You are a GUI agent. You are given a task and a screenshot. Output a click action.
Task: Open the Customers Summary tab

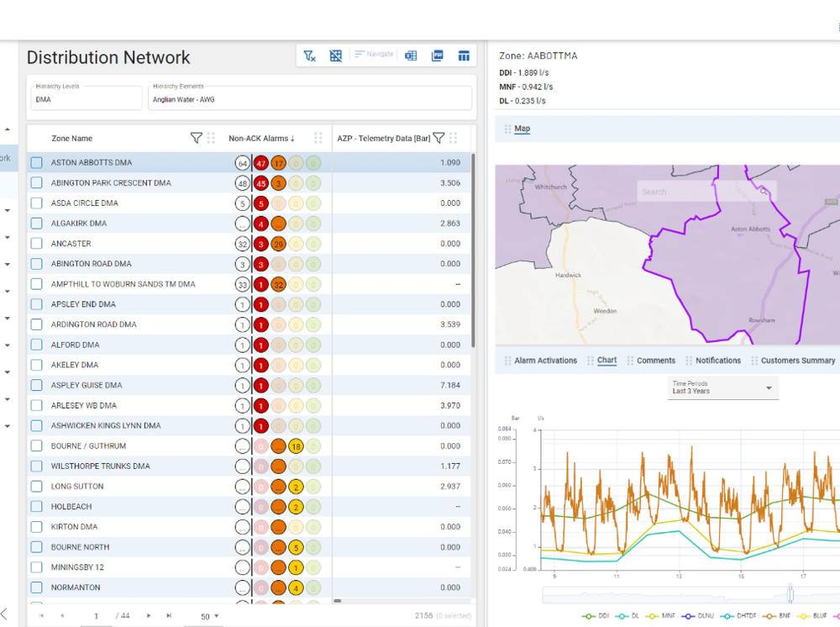coord(797,361)
